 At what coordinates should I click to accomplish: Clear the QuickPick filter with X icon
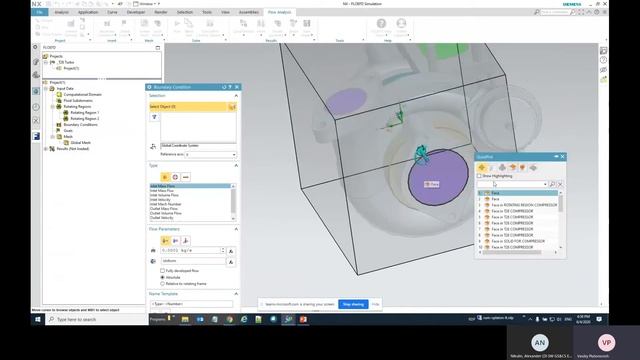click(x=560, y=184)
